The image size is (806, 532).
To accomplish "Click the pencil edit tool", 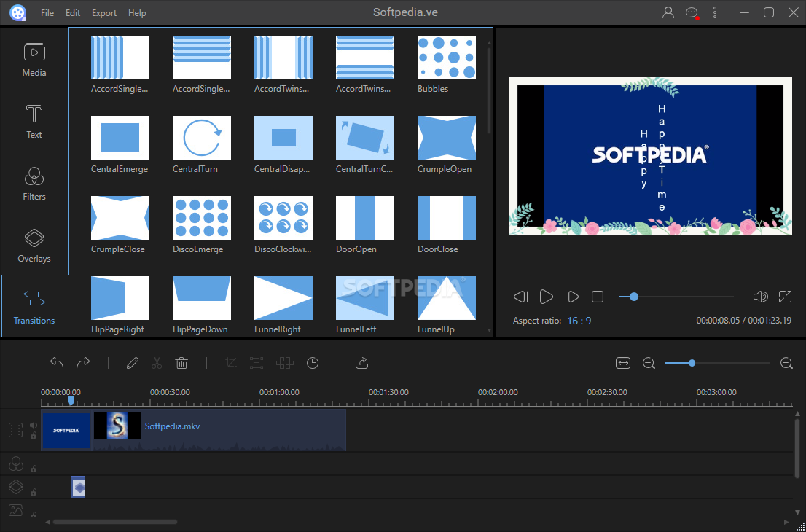I will (x=132, y=363).
